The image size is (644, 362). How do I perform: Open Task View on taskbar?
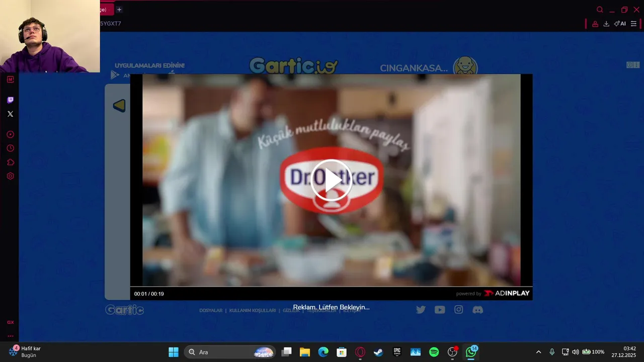(286, 352)
